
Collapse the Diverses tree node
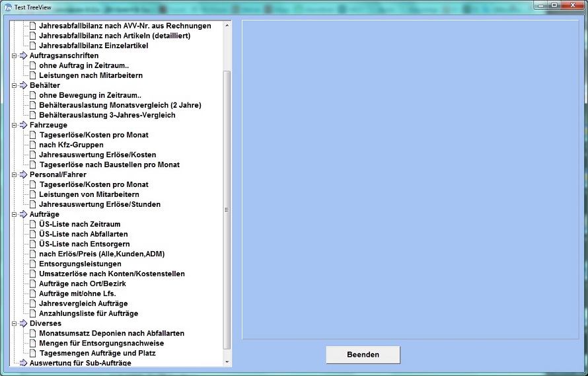tap(15, 324)
